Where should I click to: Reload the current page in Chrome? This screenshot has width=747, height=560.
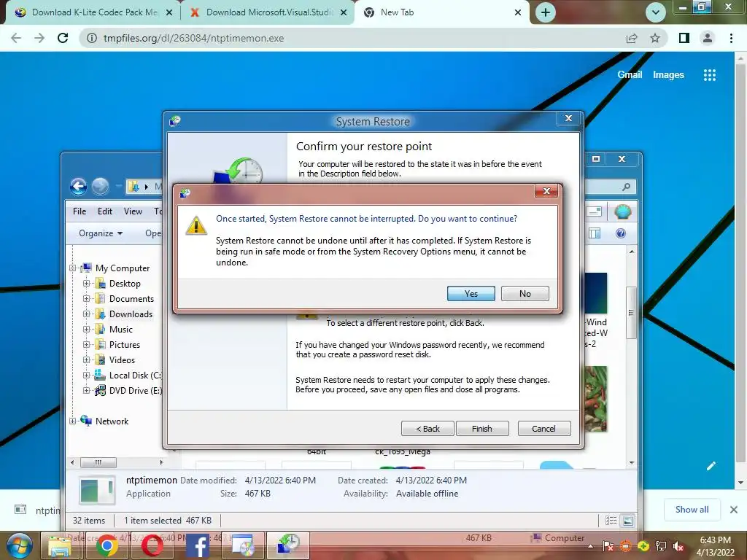[63, 38]
